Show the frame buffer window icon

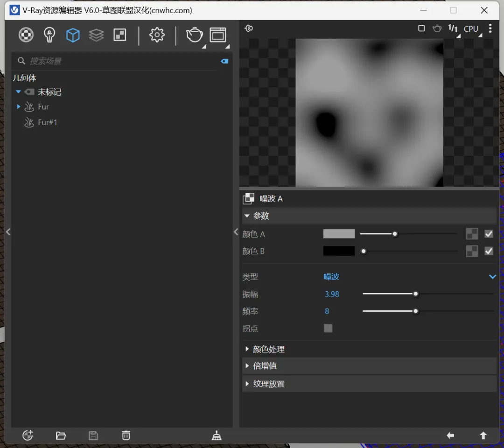coord(218,35)
